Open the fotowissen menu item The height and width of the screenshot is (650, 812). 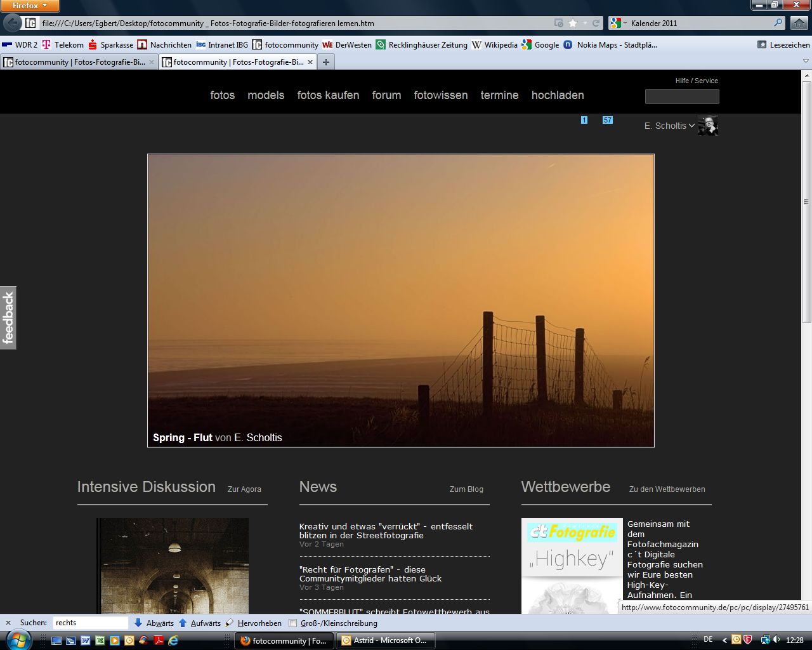(441, 95)
